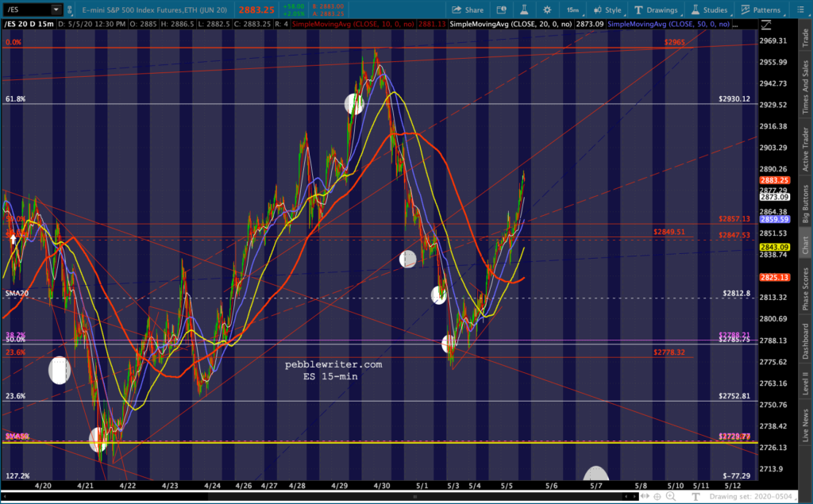Expand hidden studies via the ellipsis

[x=735, y=25]
